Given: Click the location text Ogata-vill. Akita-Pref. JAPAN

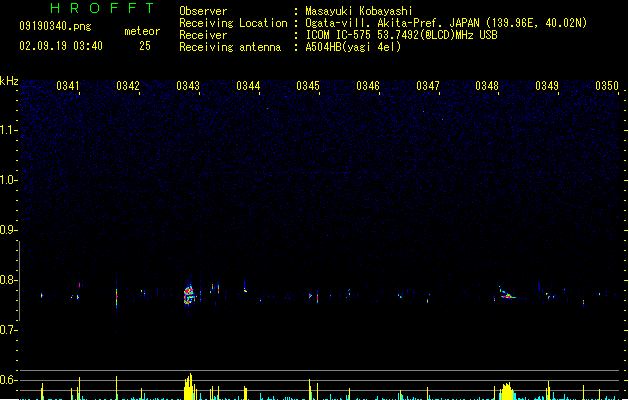Looking at the screenshot, I should coord(394,23).
